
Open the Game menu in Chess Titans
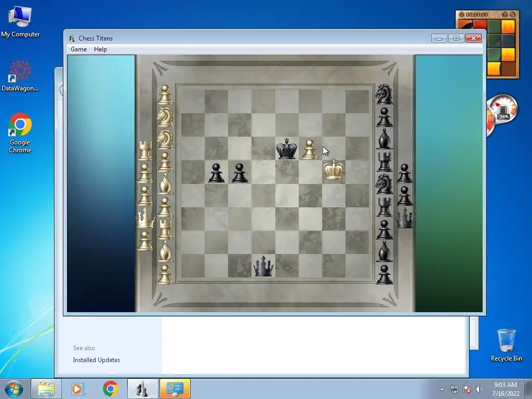(x=79, y=49)
